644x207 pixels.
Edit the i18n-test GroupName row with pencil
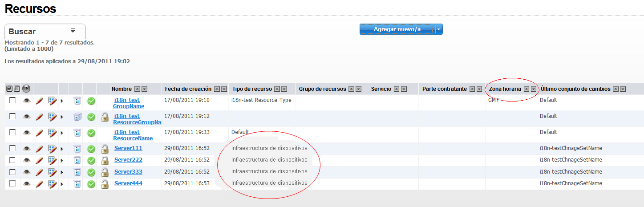tap(39, 101)
